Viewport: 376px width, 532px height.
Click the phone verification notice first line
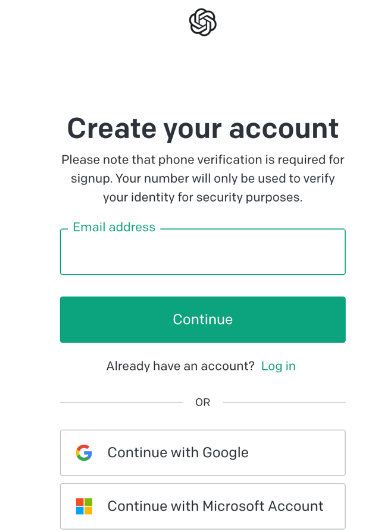pyautogui.click(x=203, y=160)
